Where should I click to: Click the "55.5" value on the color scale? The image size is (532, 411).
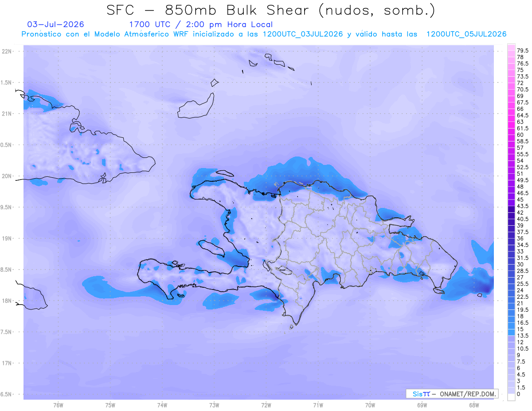pos(523,154)
